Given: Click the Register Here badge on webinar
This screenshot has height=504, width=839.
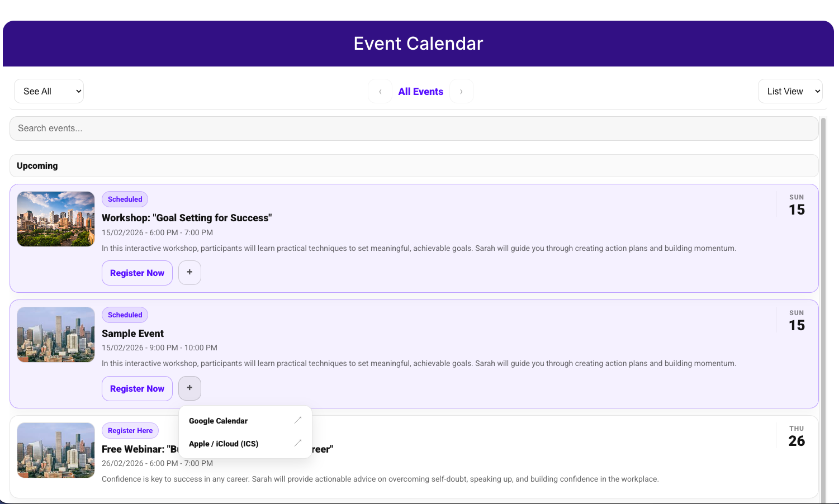Looking at the screenshot, I should click(x=130, y=431).
